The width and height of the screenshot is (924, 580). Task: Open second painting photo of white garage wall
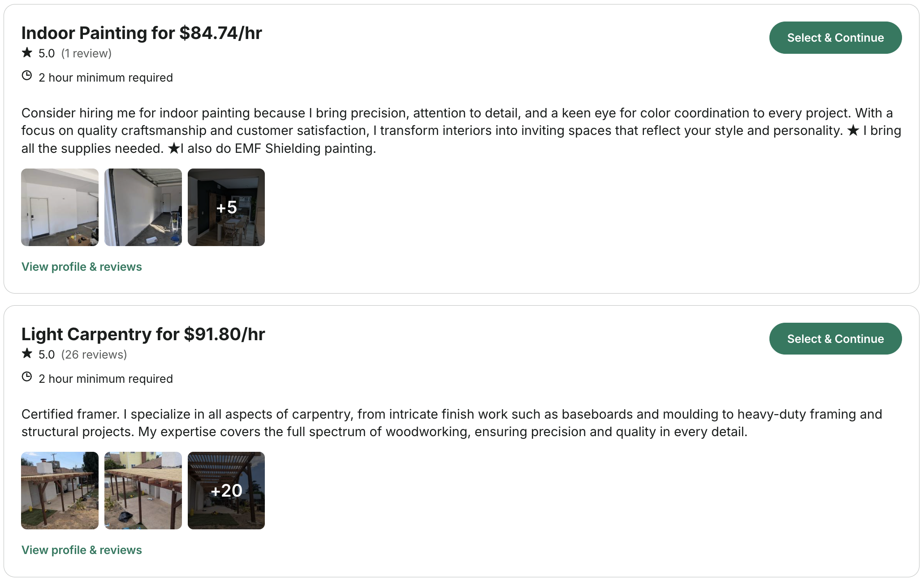(143, 207)
